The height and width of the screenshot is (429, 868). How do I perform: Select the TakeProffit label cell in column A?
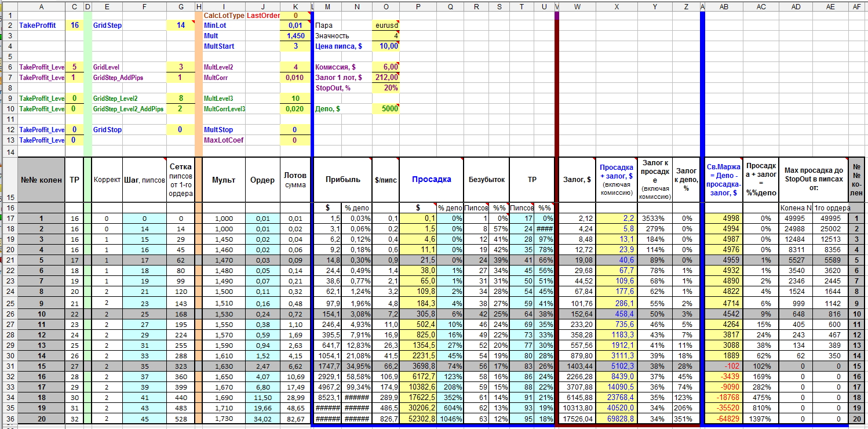42,26
